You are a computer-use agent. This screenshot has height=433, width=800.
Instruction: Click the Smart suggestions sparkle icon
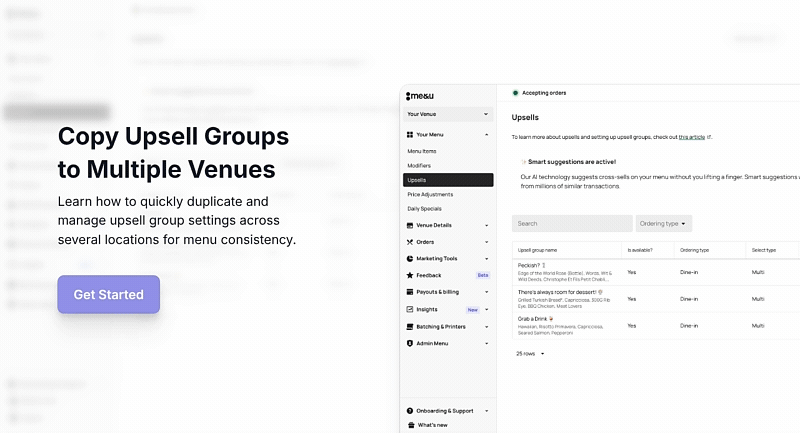coord(523,162)
